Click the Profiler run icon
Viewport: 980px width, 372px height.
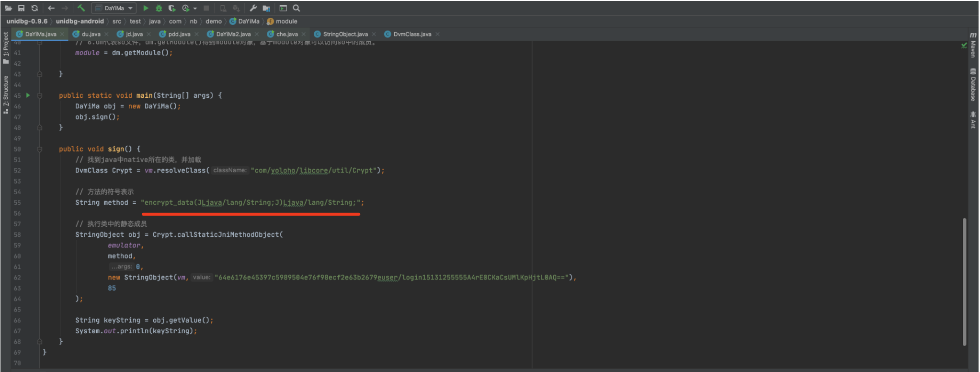[x=186, y=8]
